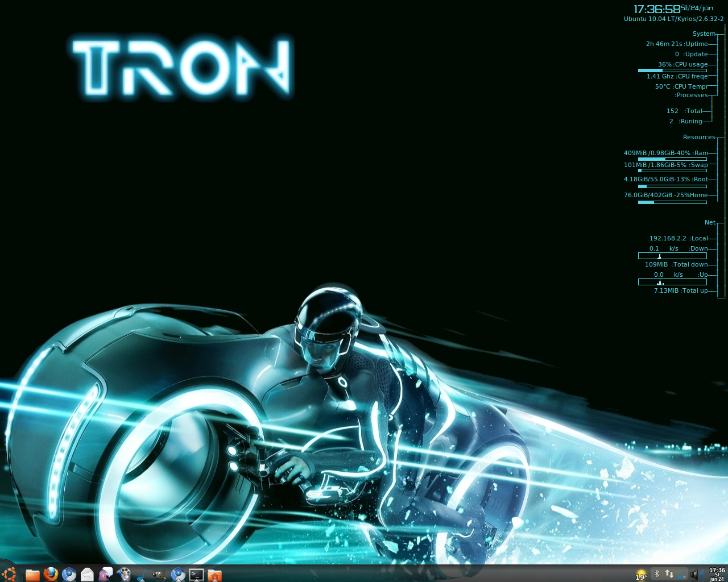
Task: Click the '4.18GiB/55.0GiB-13% :Root' line
Action: (x=666, y=179)
